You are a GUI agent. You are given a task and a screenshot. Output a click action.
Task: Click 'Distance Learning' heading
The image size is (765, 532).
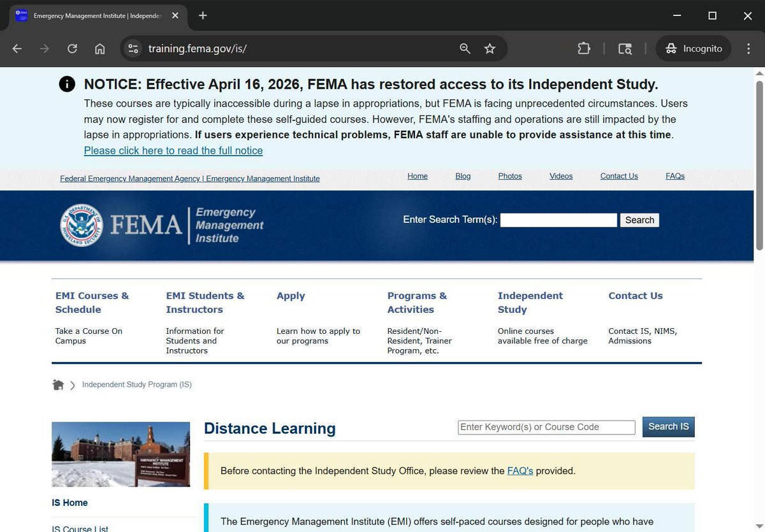270,428
